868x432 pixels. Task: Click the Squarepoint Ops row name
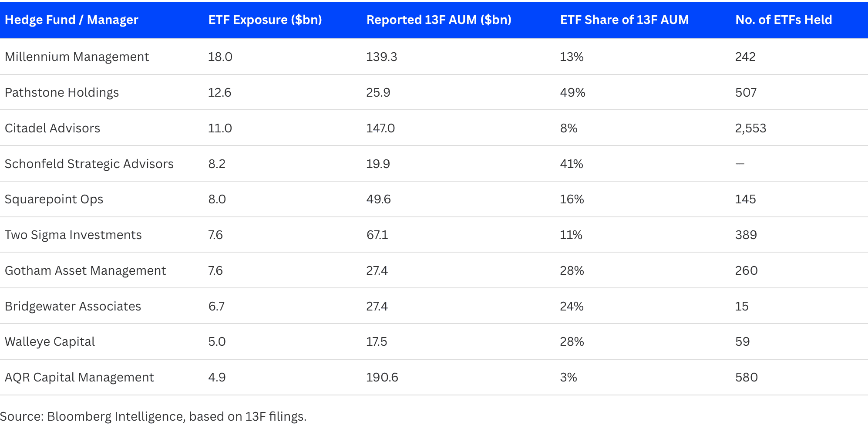point(54,199)
